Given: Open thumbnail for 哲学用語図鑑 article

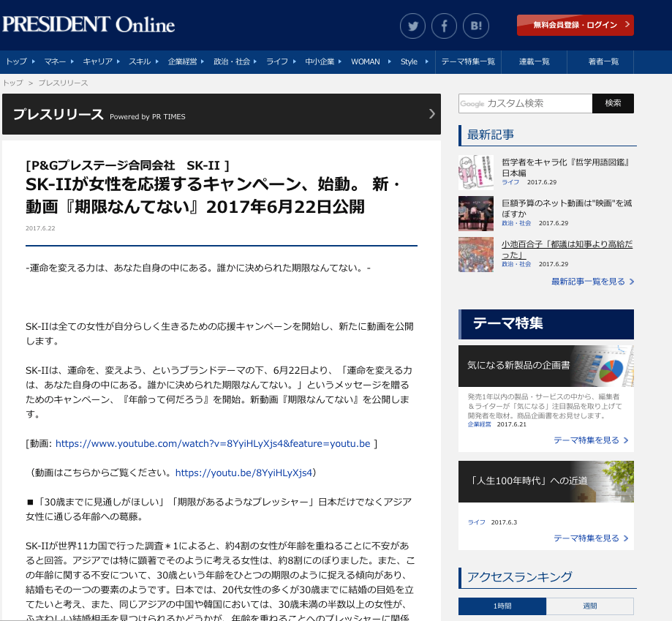Looking at the screenshot, I should 476,173.
